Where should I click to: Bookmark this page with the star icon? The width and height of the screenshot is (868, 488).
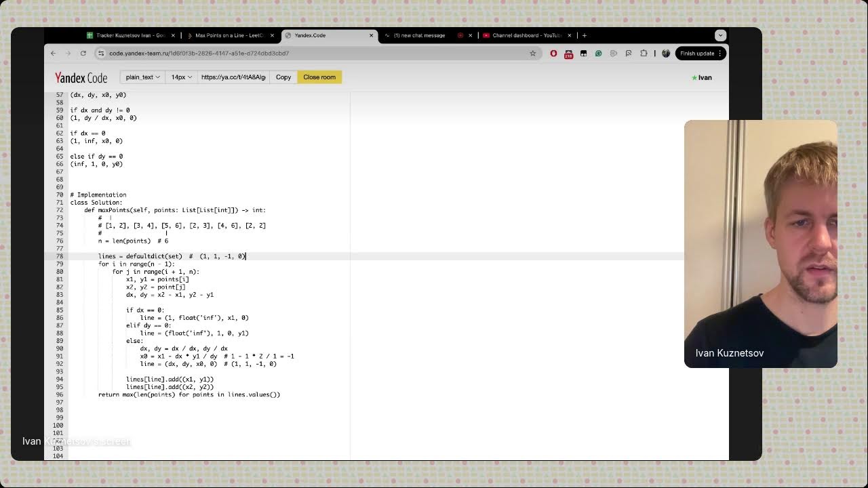533,53
